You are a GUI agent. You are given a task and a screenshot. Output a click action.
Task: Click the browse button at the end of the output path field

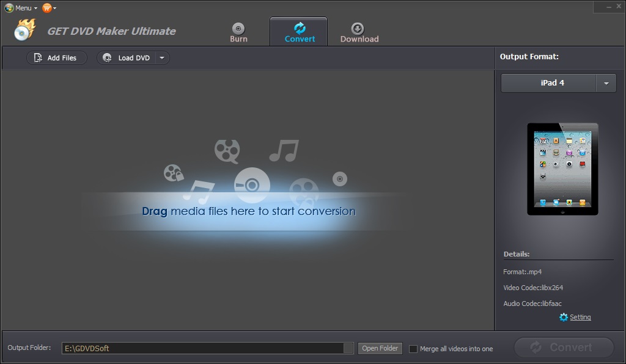[348, 348]
